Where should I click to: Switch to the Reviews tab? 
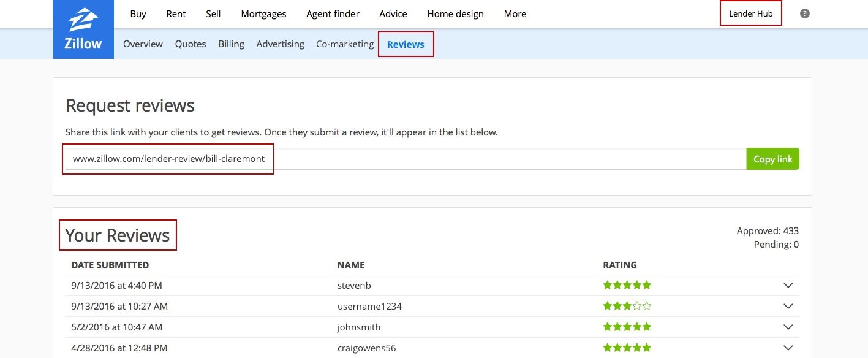tap(406, 44)
